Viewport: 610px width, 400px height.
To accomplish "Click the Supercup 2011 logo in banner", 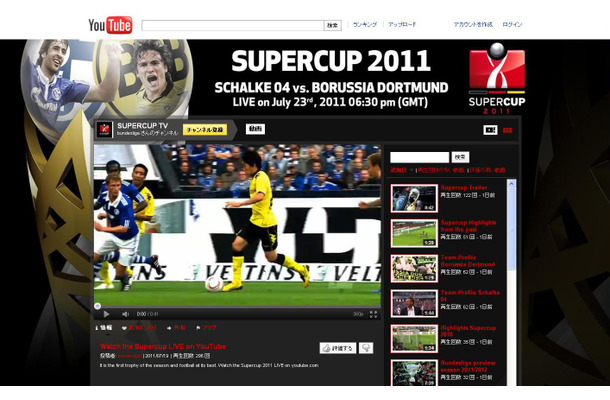I will [497, 79].
